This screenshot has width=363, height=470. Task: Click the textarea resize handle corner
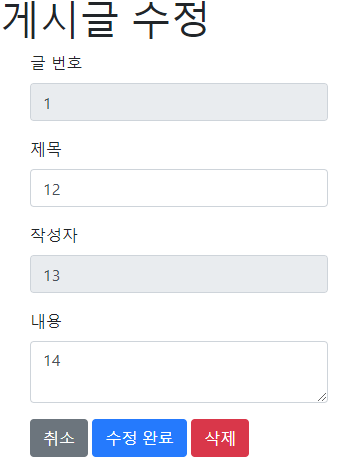coord(322,397)
